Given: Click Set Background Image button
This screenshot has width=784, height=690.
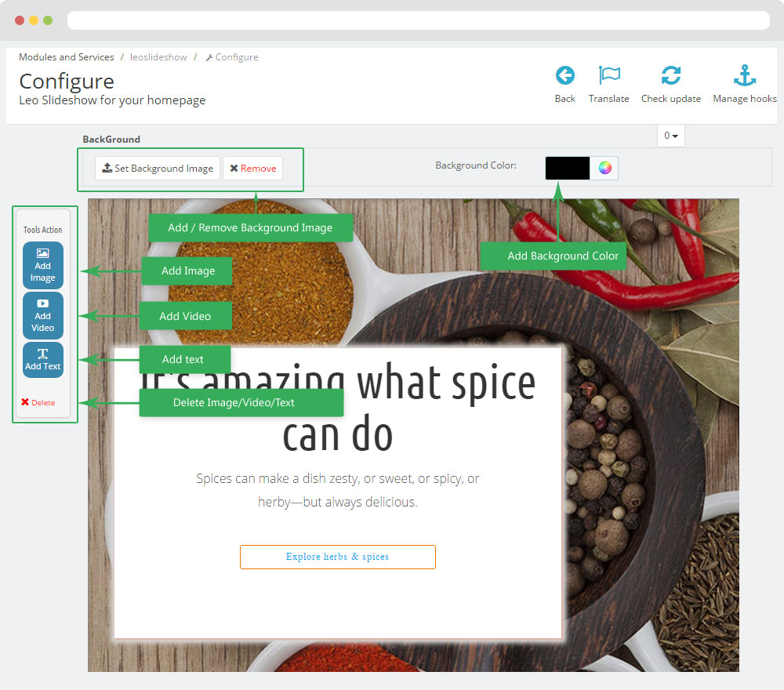Looking at the screenshot, I should pos(158,169).
